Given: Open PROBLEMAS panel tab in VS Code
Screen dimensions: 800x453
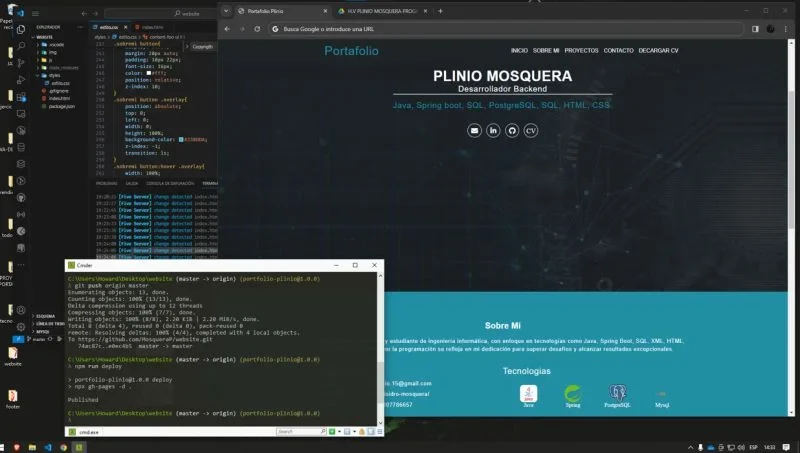Looking at the screenshot, I should click(107, 183).
